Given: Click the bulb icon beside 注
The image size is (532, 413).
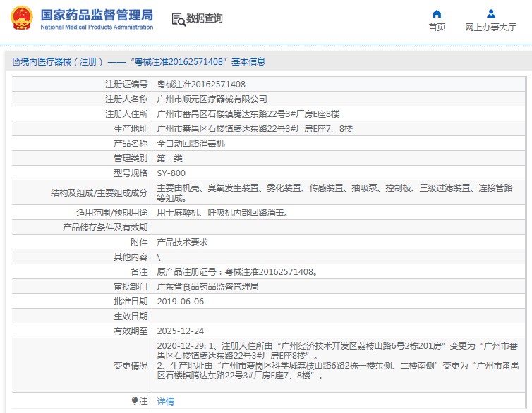Looking at the screenshot, I should pos(135,400).
